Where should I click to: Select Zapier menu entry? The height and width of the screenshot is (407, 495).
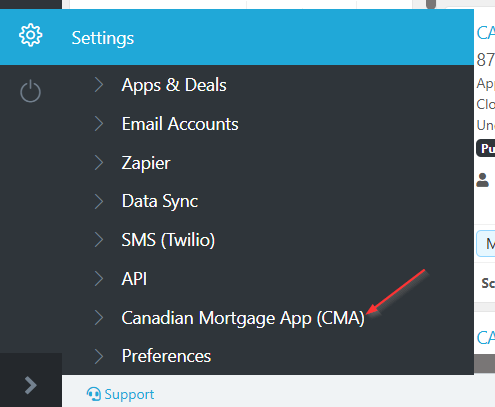coord(146,163)
